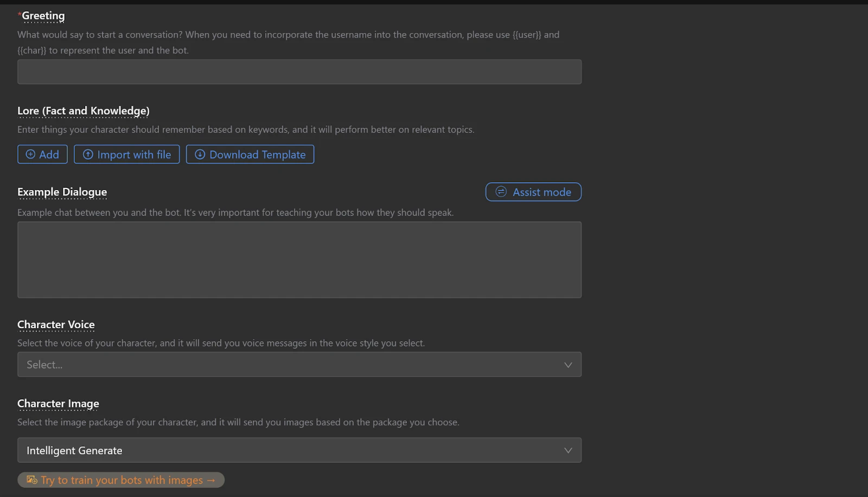
Task: Click the plus icon next to Add
Action: coord(30,154)
